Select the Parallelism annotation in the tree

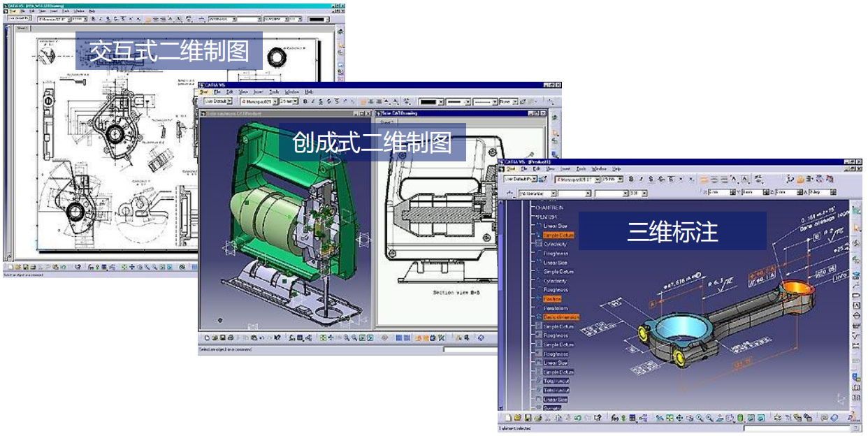click(x=556, y=307)
